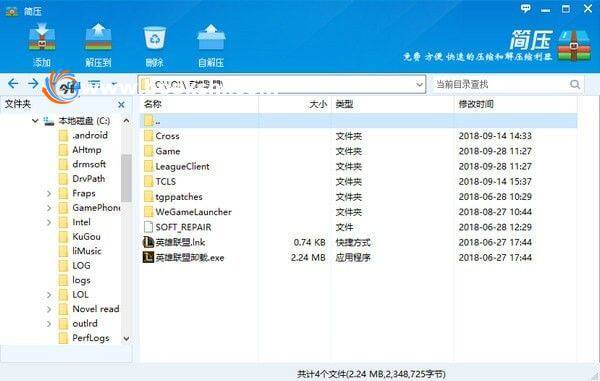Select the PerfLogs folder in tree
This screenshot has height=381, width=600.
pyautogui.click(x=91, y=338)
